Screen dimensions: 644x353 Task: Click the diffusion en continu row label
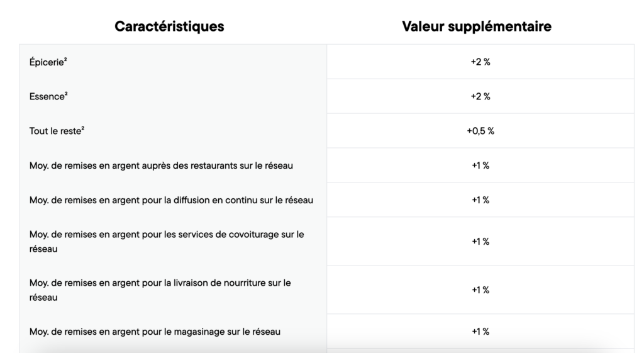pyautogui.click(x=171, y=201)
